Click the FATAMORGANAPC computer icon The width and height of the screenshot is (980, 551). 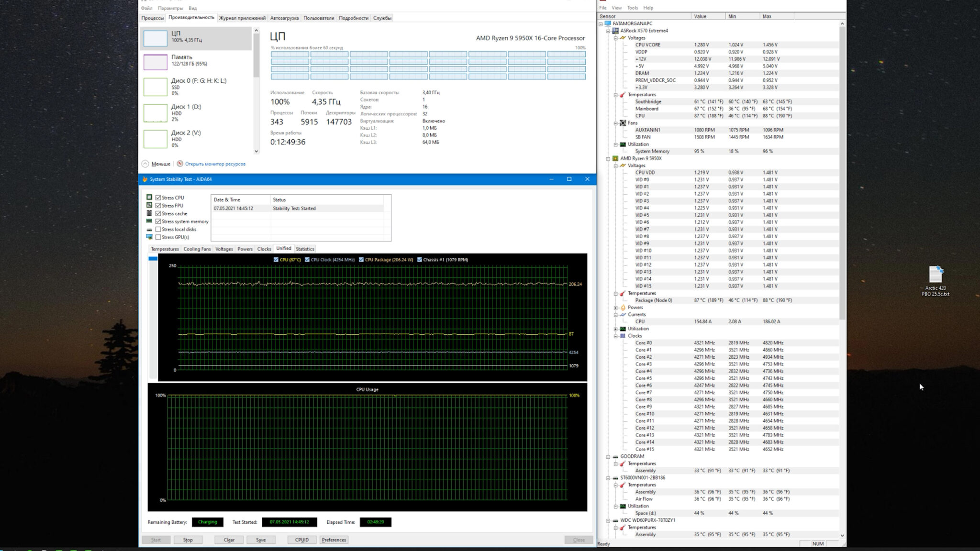608,23
